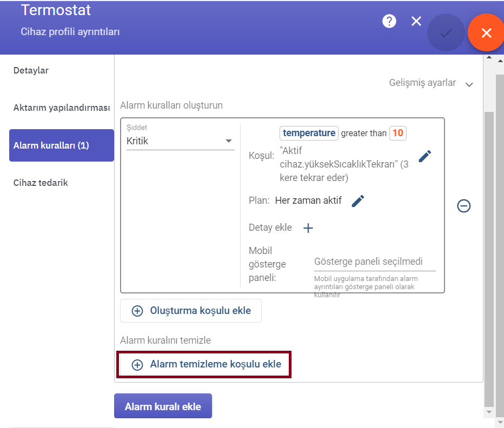Image resolution: width=504 pixels, height=428 pixels.
Task: Edit the alarm condition with the pencil icon
Action: point(425,156)
